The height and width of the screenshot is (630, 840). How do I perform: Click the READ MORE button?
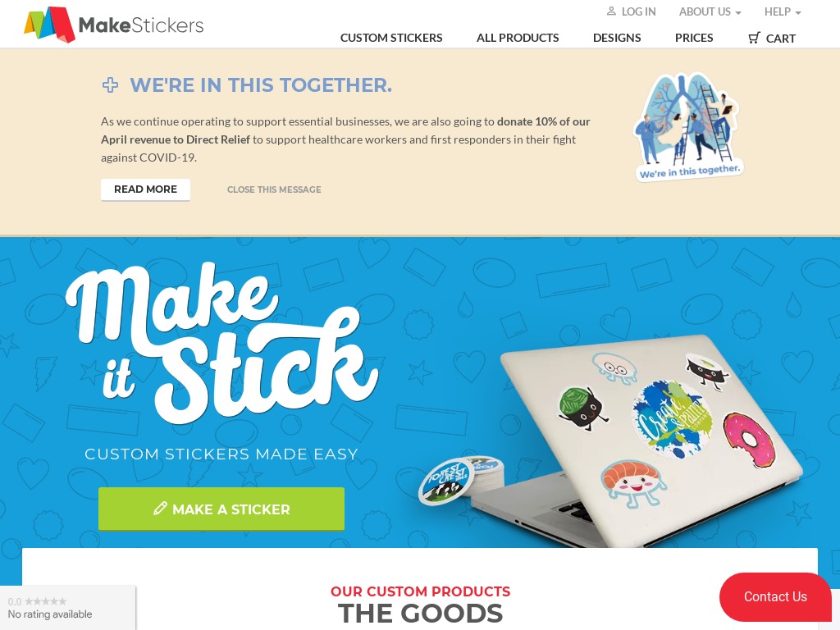[145, 189]
